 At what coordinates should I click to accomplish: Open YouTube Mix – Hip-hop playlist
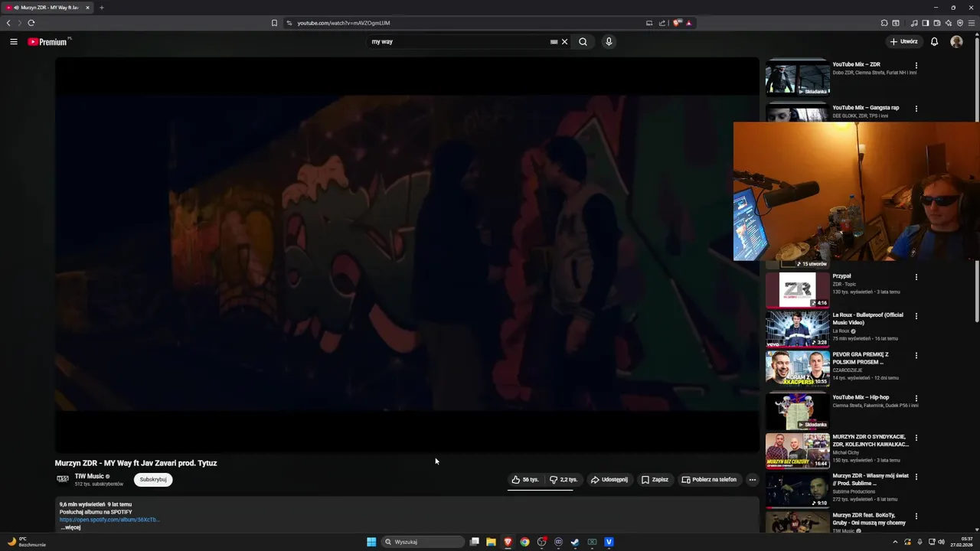pos(797,412)
